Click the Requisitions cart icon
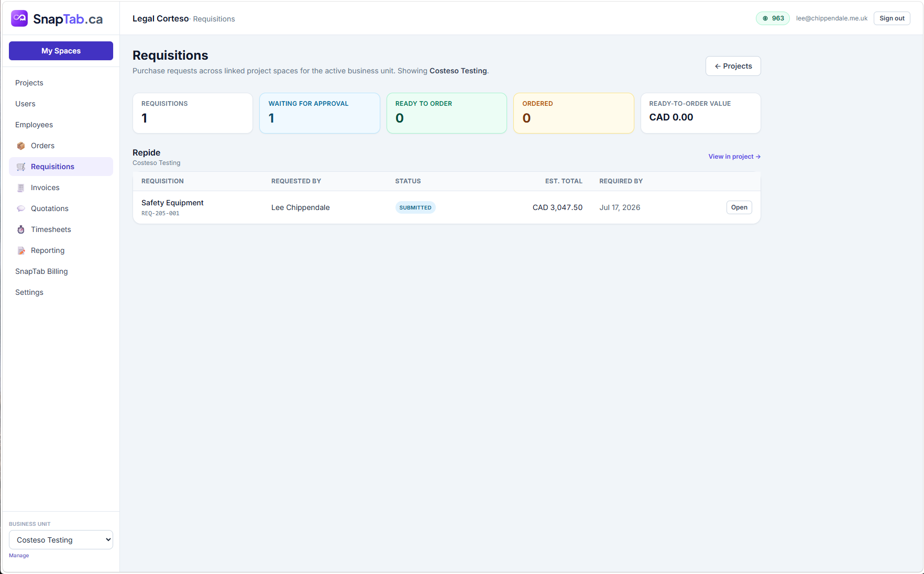 click(21, 167)
